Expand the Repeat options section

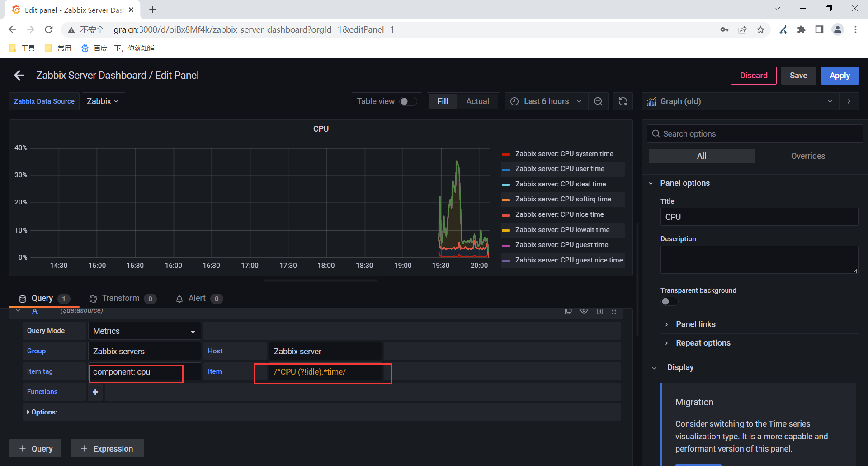point(703,343)
